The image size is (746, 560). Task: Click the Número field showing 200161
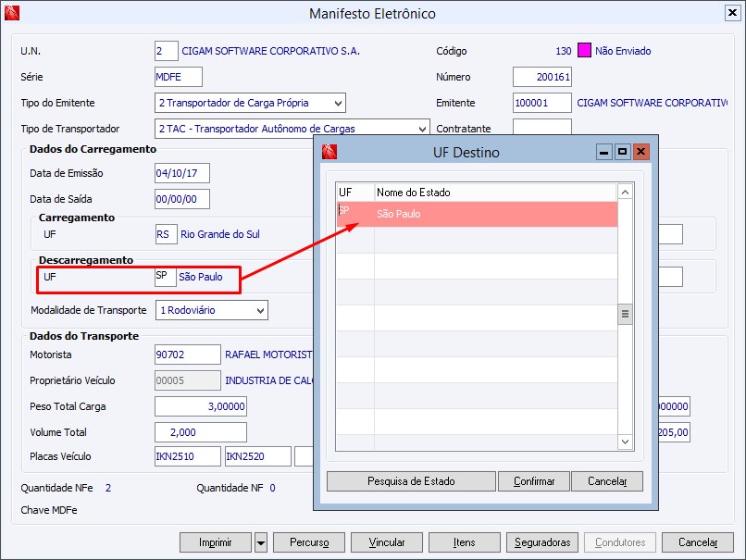pyautogui.click(x=541, y=77)
